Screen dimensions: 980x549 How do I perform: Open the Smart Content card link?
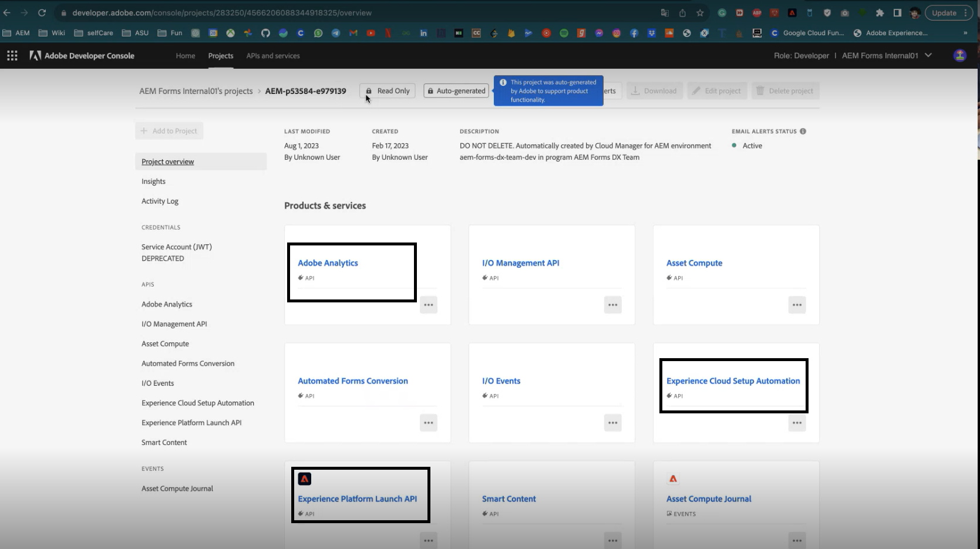[509, 499]
